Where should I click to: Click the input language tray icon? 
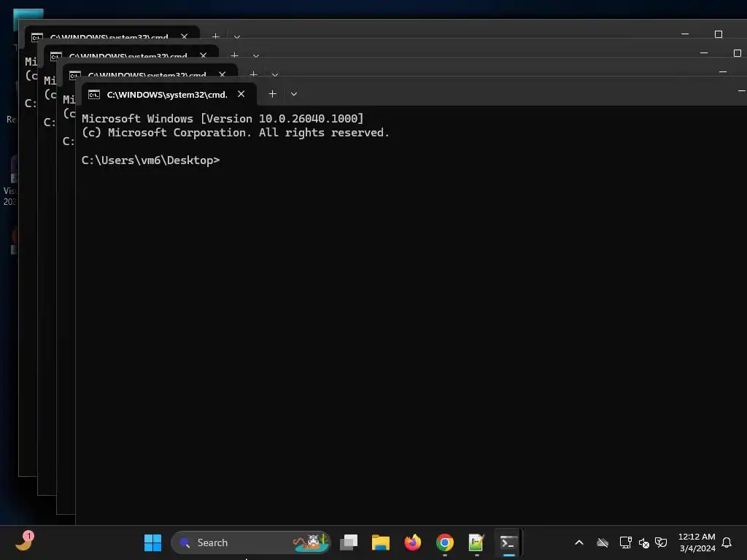click(661, 542)
